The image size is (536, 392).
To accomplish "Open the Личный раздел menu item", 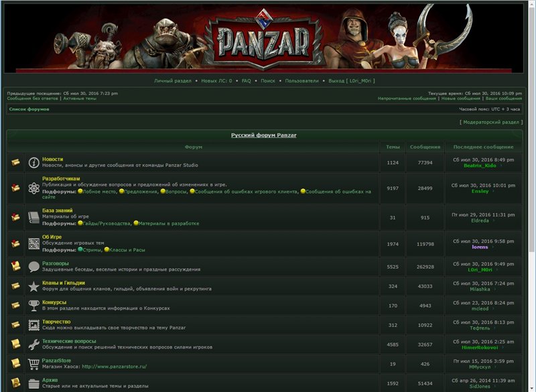I will click(x=173, y=81).
